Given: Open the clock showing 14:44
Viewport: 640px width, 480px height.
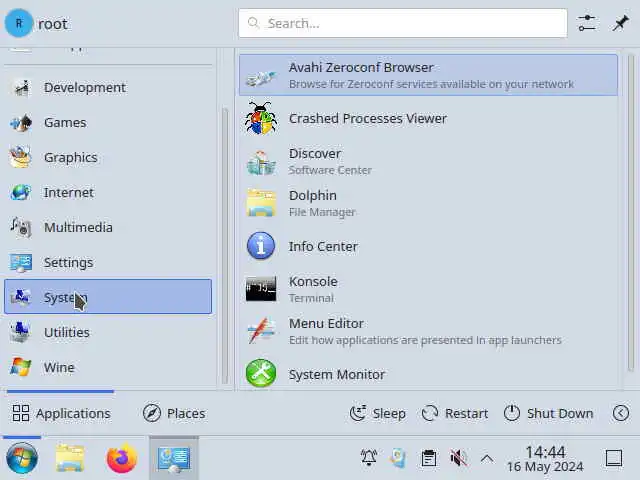Looking at the screenshot, I should coord(545,458).
